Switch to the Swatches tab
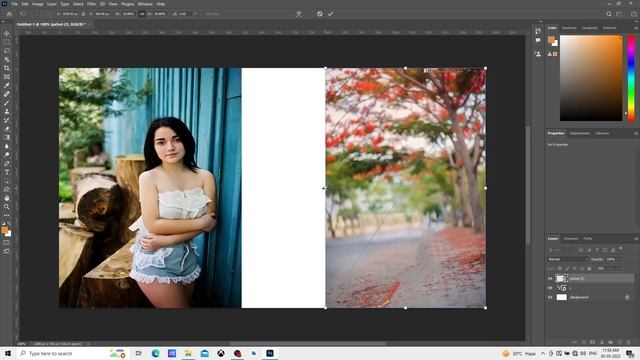640x360 pixels. tap(569, 28)
